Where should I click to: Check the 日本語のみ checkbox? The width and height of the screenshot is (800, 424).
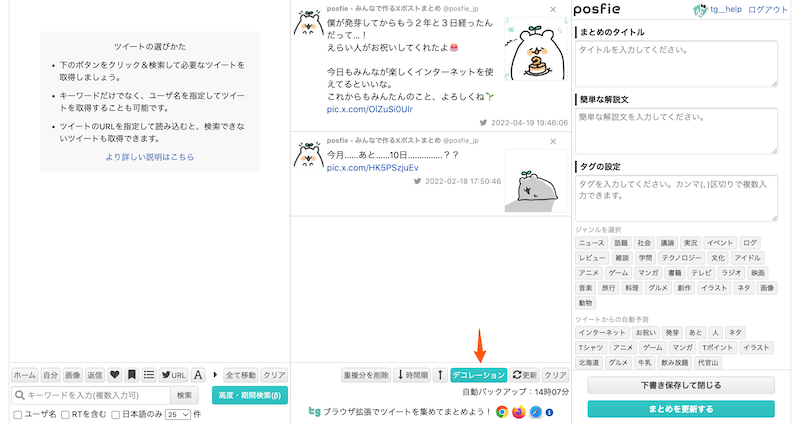117,414
